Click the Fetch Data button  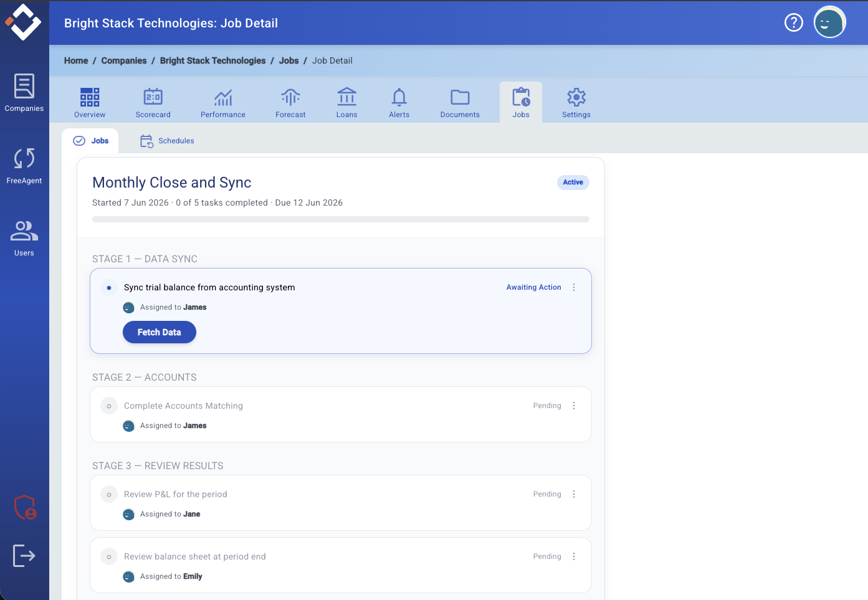[160, 332]
